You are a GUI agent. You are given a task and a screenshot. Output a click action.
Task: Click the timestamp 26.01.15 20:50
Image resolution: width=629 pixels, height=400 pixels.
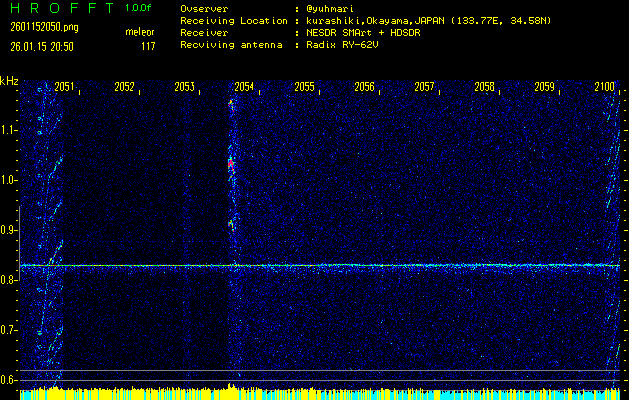[x=42, y=47]
